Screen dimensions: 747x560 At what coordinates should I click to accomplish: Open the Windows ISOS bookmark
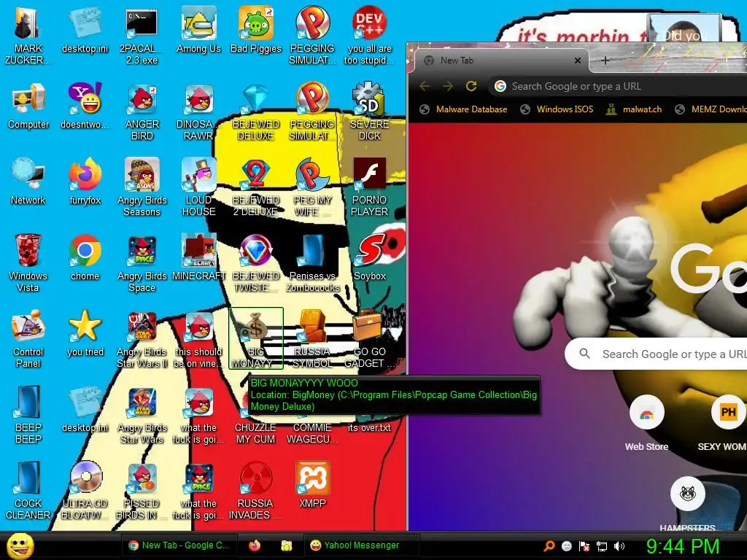pyautogui.click(x=557, y=109)
